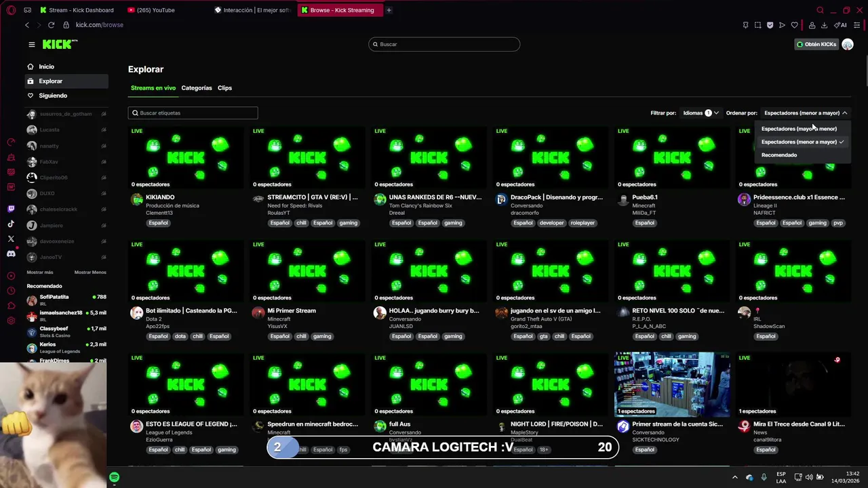Click the roleplayer tag under DracoPack
The height and width of the screenshot is (488, 868).
(583, 223)
